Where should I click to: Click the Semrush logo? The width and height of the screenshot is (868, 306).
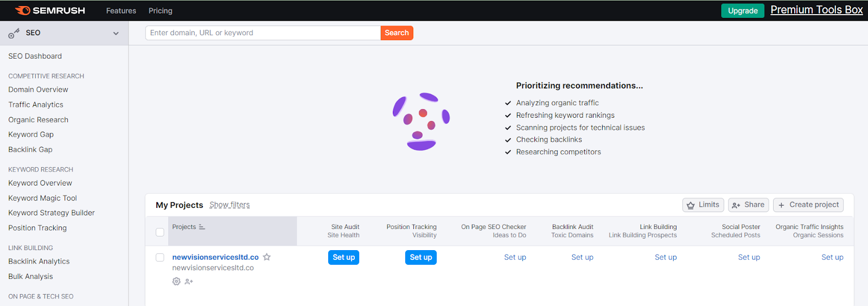[50, 10]
